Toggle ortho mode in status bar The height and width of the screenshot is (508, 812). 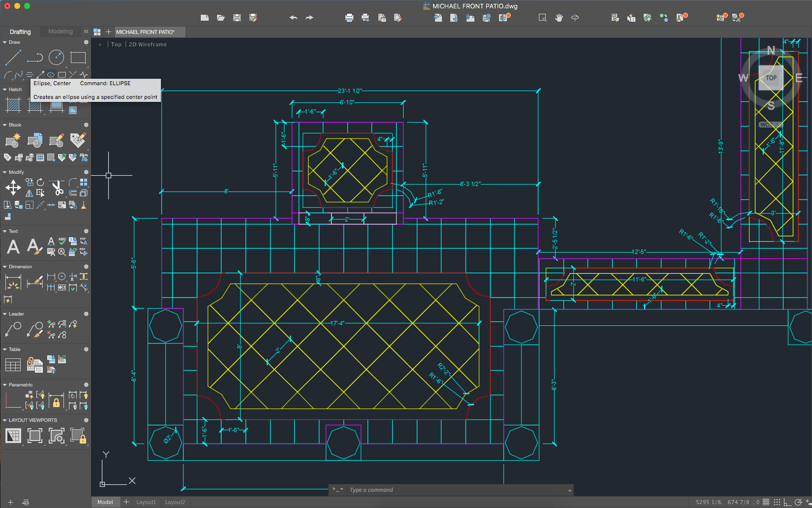788,502
